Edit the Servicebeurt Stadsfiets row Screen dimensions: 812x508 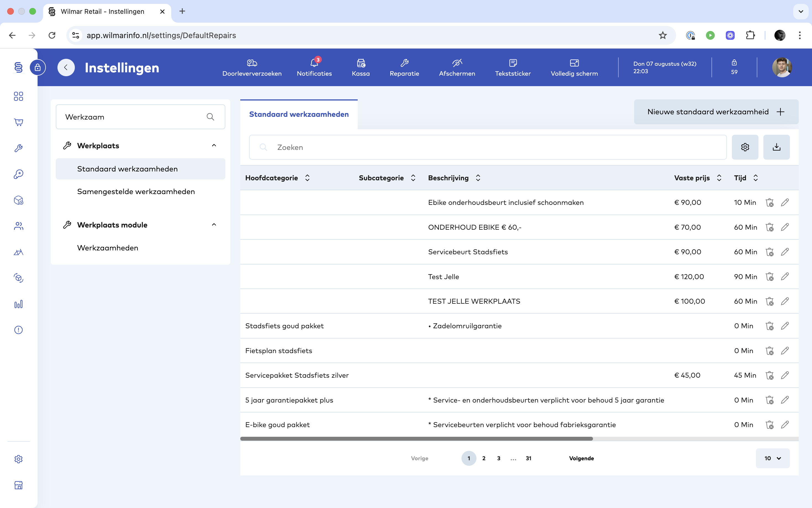click(785, 252)
